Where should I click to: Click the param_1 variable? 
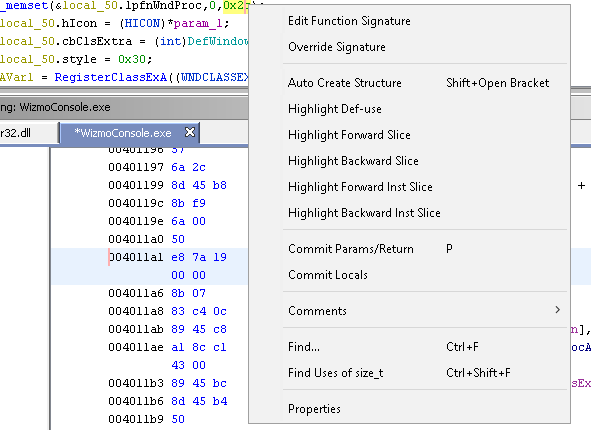coord(198,23)
